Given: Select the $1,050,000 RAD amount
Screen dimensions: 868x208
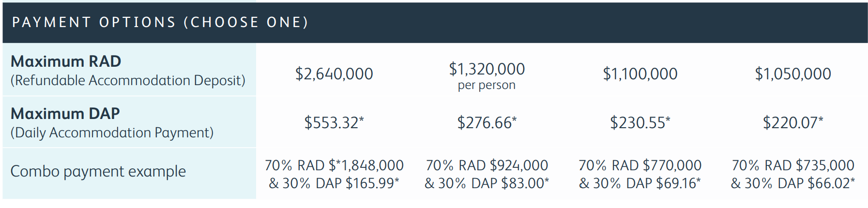Looking at the screenshot, I should 793,74.
